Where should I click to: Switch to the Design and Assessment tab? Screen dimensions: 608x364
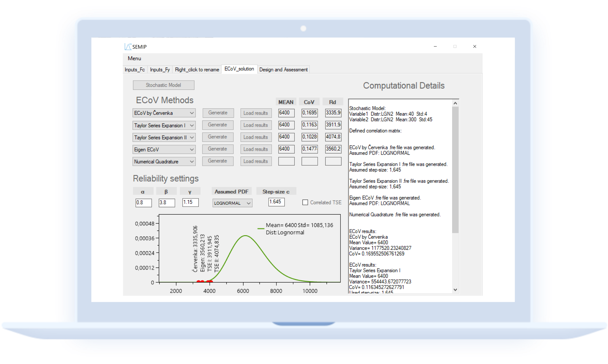(283, 70)
